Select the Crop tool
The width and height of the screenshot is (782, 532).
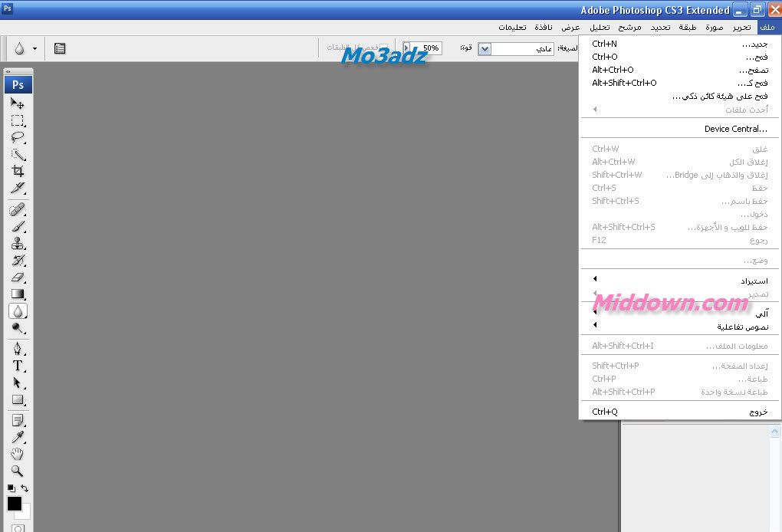click(x=18, y=171)
